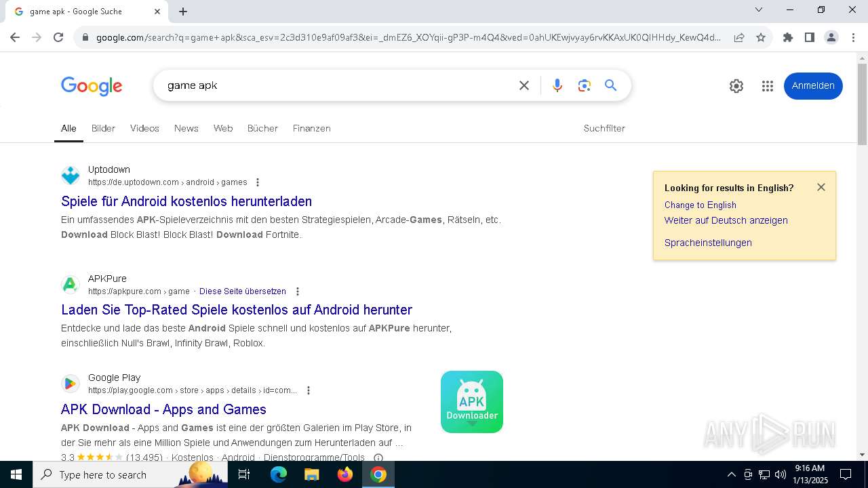The height and width of the screenshot is (488, 868).
Task: Clear the search box with the X icon
Action: pyautogui.click(x=524, y=85)
